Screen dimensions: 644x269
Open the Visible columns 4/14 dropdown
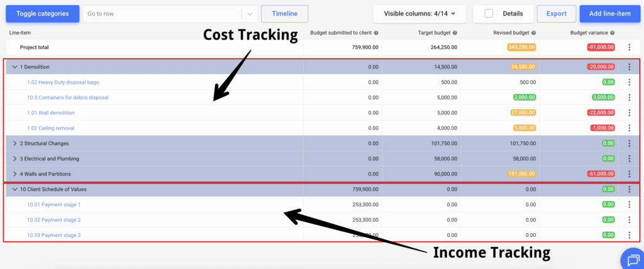tap(419, 14)
